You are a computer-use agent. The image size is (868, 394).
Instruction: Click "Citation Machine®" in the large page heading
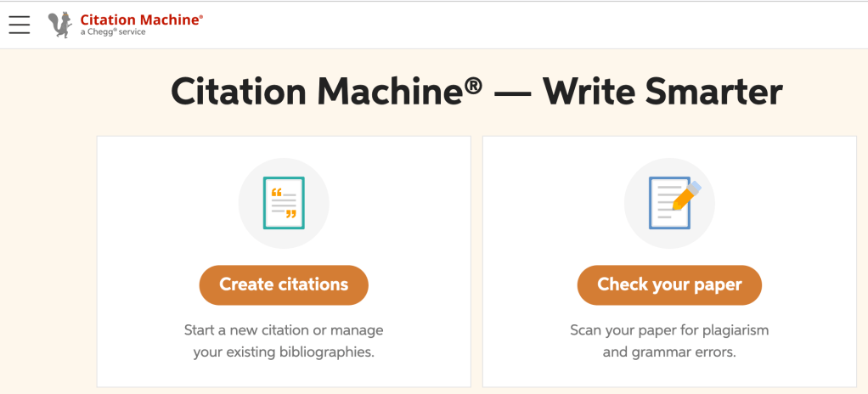327,92
